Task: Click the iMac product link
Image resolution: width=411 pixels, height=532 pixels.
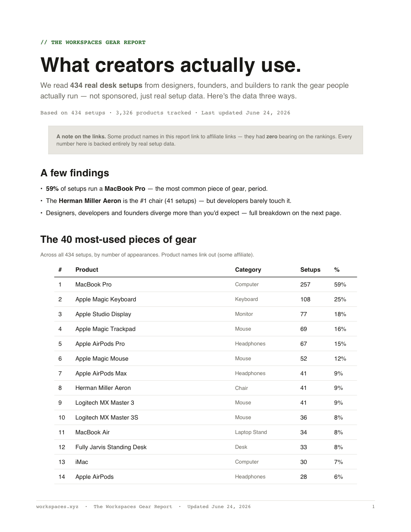Action: pyautogui.click(x=81, y=462)
